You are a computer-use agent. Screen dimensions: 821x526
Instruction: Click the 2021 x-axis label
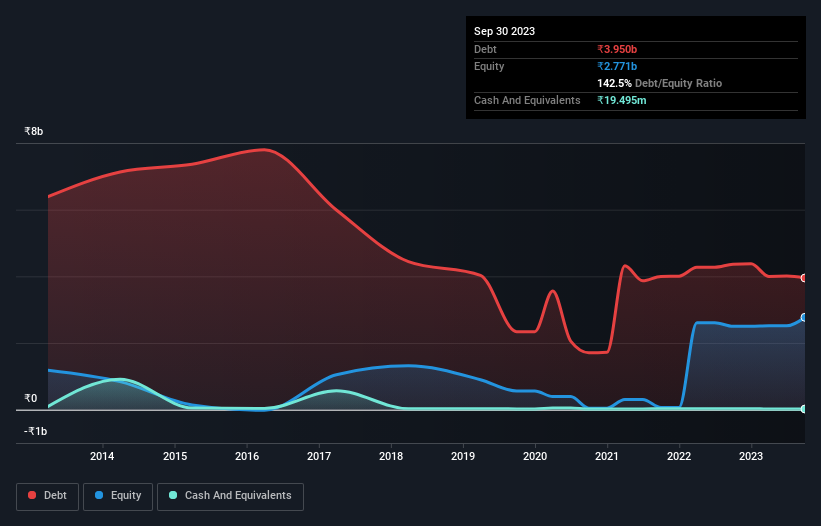click(607, 456)
